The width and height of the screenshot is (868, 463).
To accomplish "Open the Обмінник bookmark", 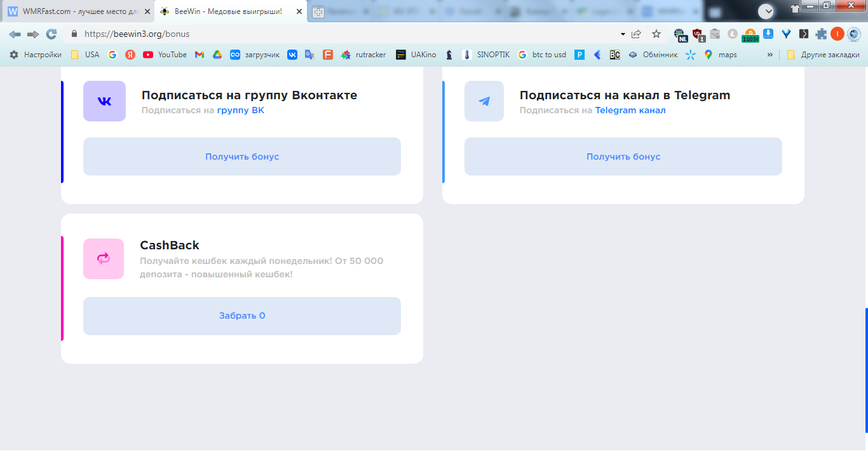I will pos(653,55).
